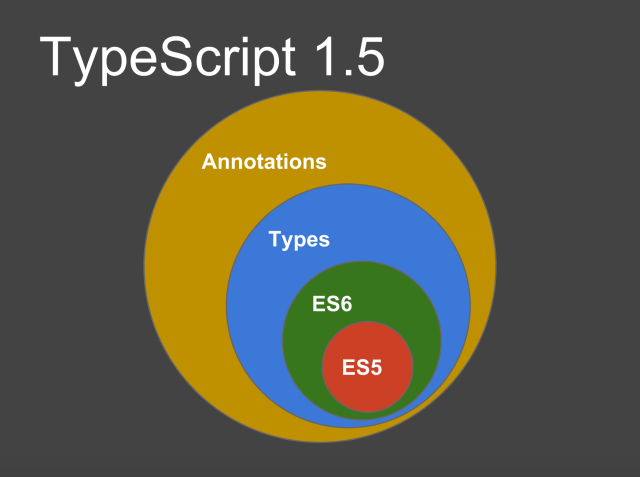Click the dark gray background right of the title
Screen dimensions: 640x477
click(x=520, y=58)
